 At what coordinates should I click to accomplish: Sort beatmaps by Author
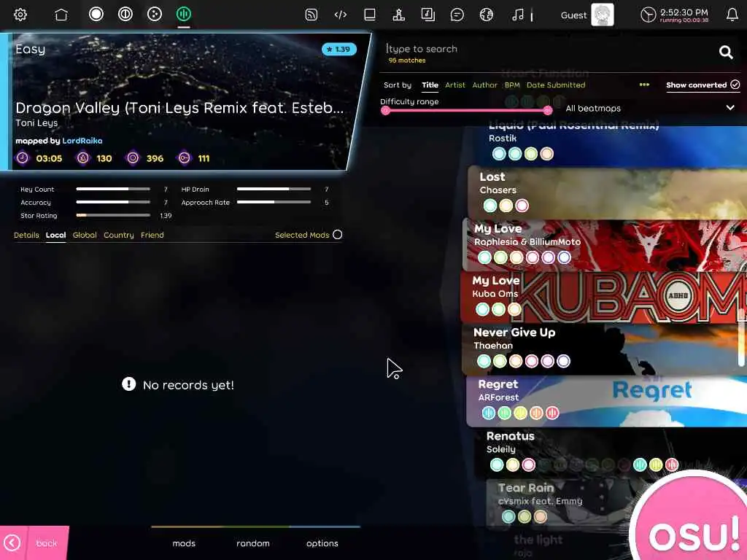[x=484, y=85]
